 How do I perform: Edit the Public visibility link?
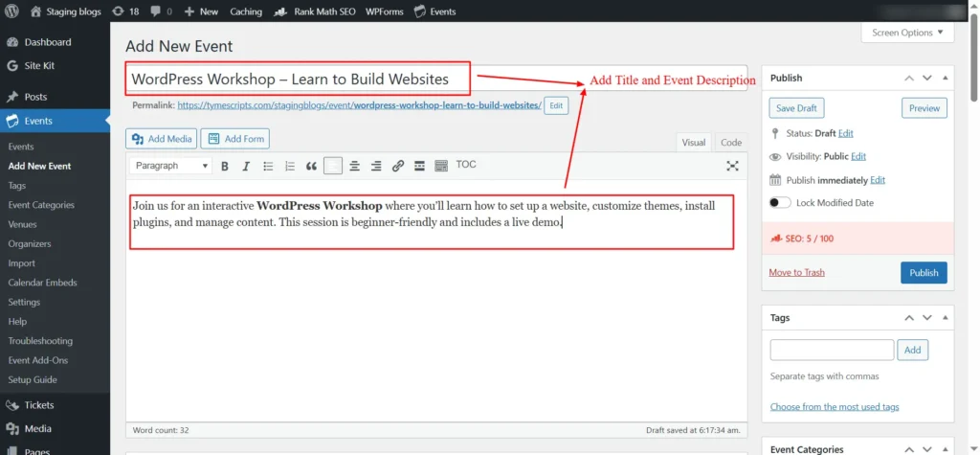pos(858,156)
